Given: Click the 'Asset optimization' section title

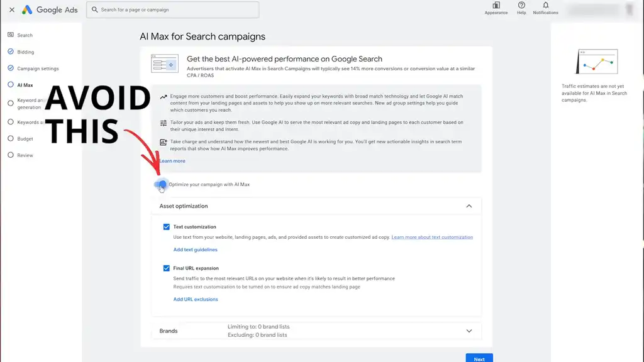Looking at the screenshot, I should pyautogui.click(x=184, y=206).
